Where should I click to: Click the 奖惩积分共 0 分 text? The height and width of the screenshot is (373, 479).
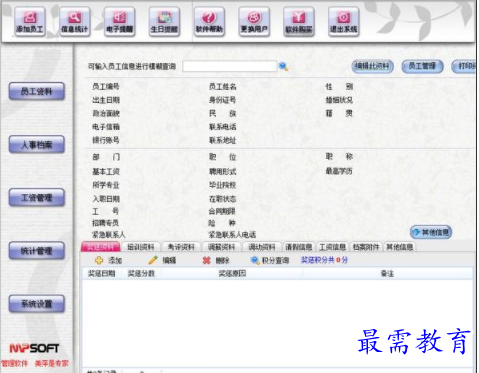click(324, 260)
